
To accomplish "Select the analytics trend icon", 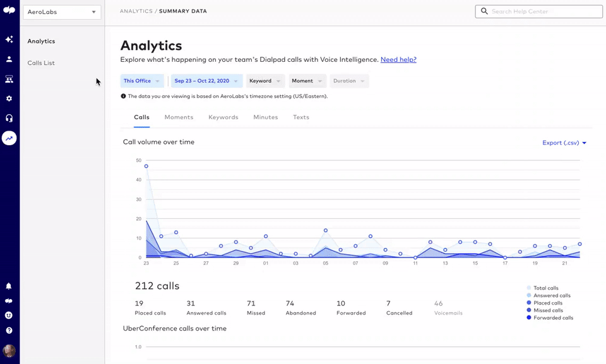I will click(x=9, y=138).
